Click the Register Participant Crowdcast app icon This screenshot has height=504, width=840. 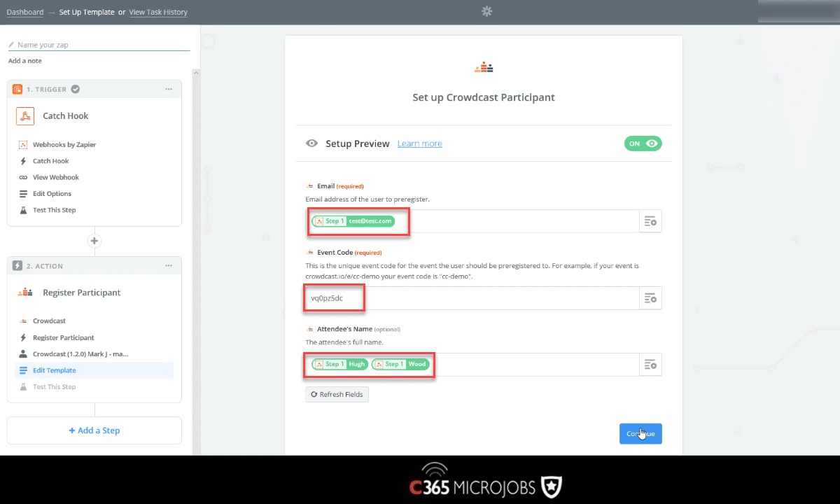(x=25, y=293)
